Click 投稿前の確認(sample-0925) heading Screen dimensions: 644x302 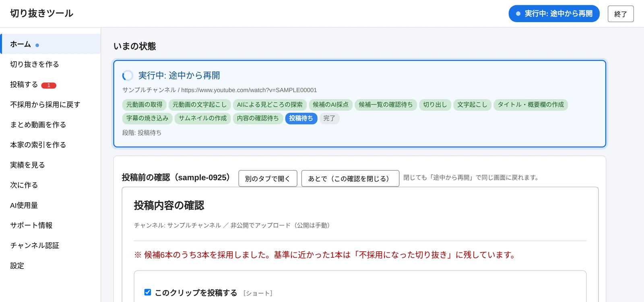[x=176, y=178]
